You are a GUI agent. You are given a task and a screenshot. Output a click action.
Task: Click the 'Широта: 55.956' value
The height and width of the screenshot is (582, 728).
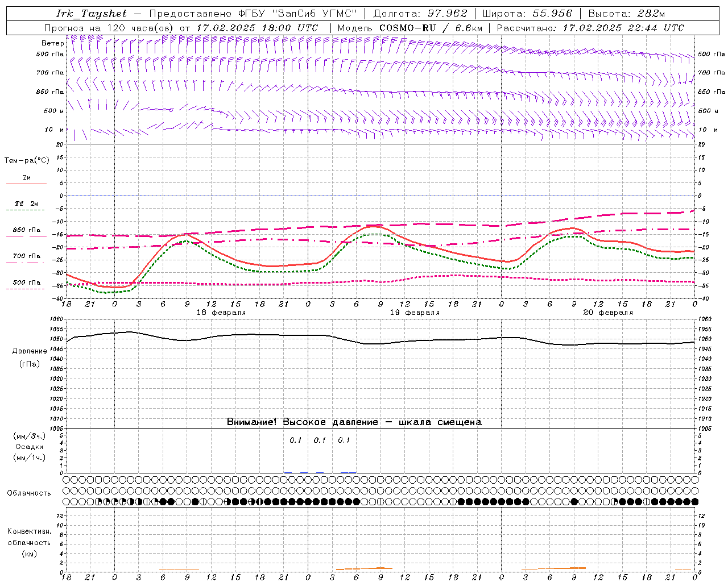527,14
